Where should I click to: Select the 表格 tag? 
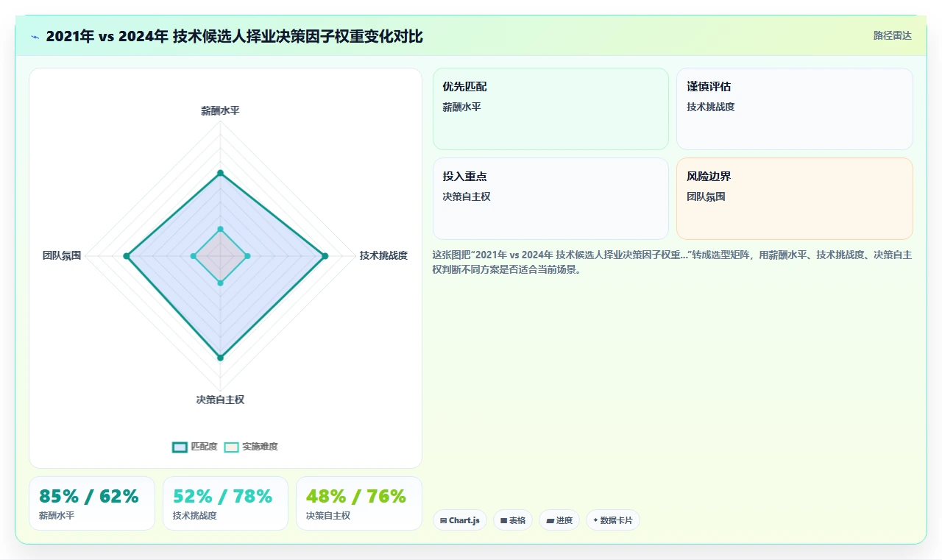click(513, 520)
